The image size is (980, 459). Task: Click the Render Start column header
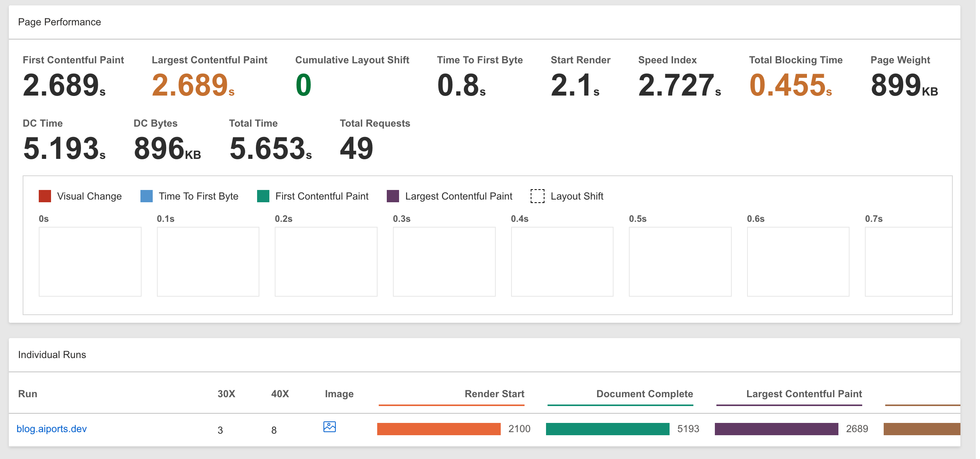point(494,394)
